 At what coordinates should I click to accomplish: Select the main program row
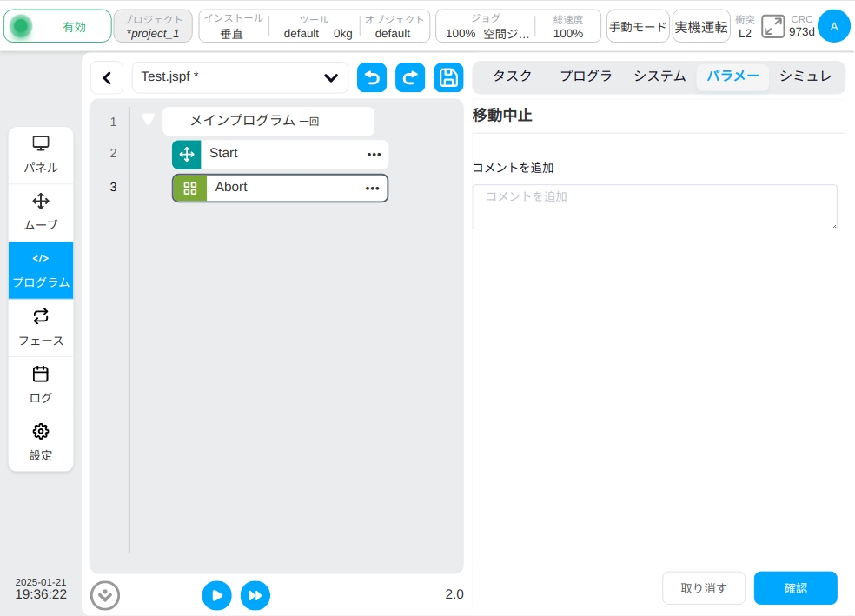[x=268, y=121]
